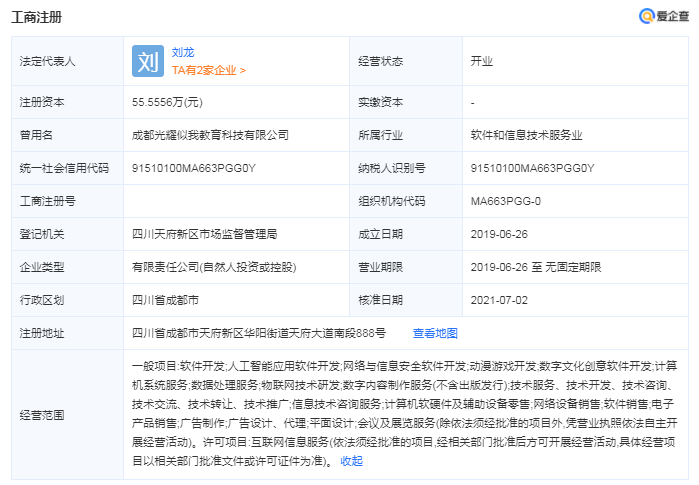This screenshot has height=485, width=699.
Task: Select organization code MA663PGG-0
Action: pyautogui.click(x=506, y=201)
